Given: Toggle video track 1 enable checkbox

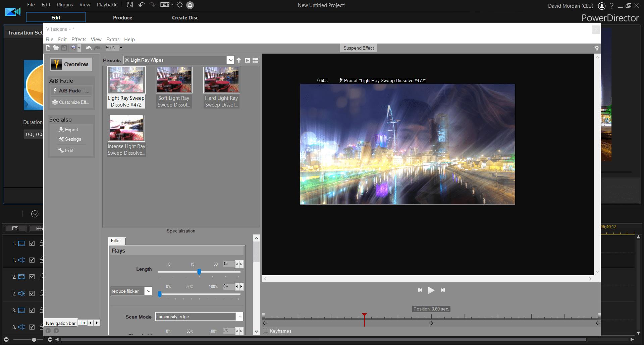Looking at the screenshot, I should [x=32, y=243].
